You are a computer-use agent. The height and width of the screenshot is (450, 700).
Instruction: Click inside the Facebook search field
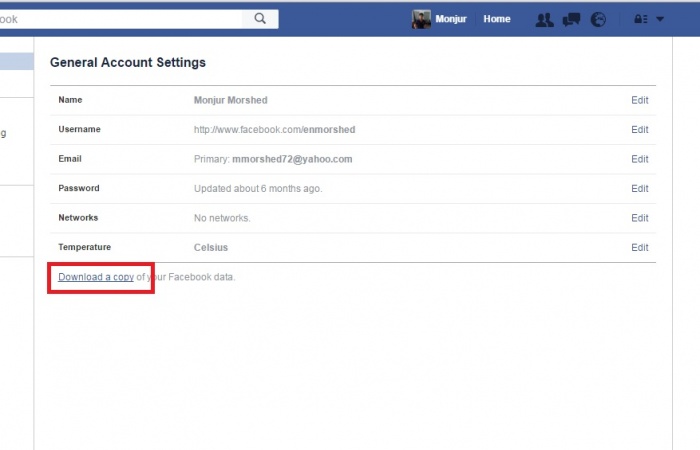point(121,19)
